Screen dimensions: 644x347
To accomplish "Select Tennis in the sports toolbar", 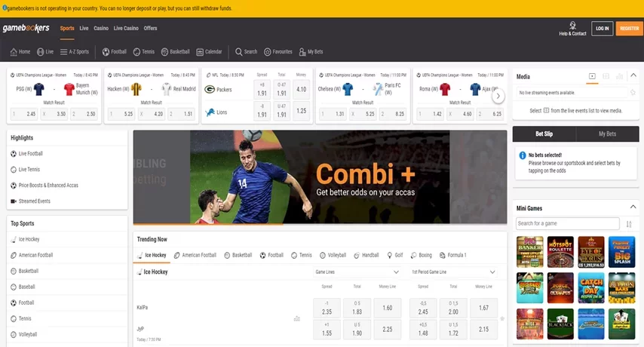I will tap(144, 52).
